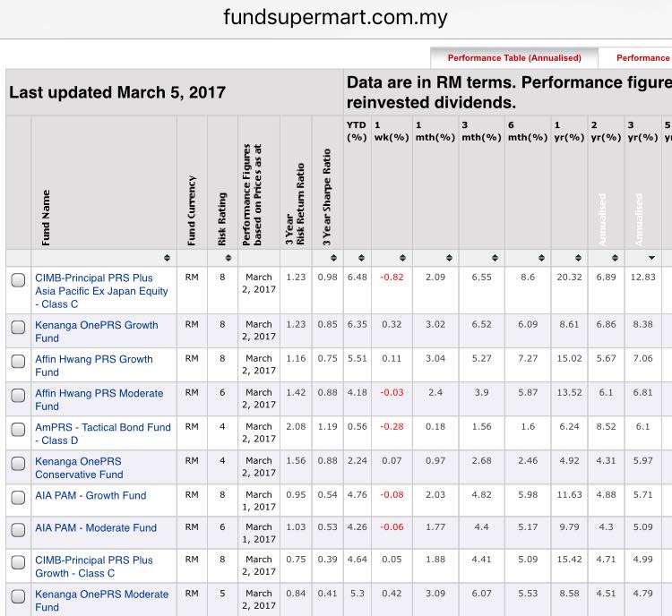Open CIMB-Principal PRS Plus Growth Class C

(94, 567)
